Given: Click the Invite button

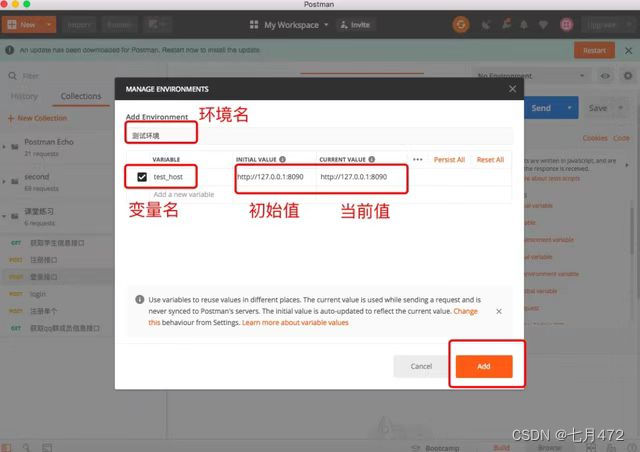Looking at the screenshot, I should point(355,25).
